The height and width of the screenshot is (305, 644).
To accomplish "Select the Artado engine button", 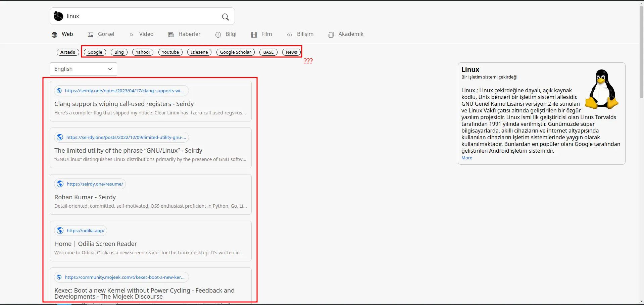I will pos(68,52).
